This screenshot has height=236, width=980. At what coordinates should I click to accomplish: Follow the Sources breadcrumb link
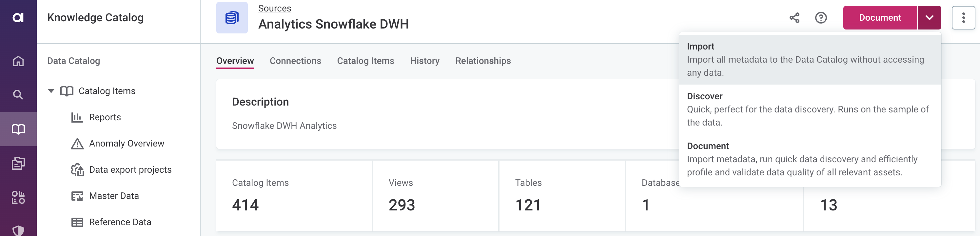274,9
